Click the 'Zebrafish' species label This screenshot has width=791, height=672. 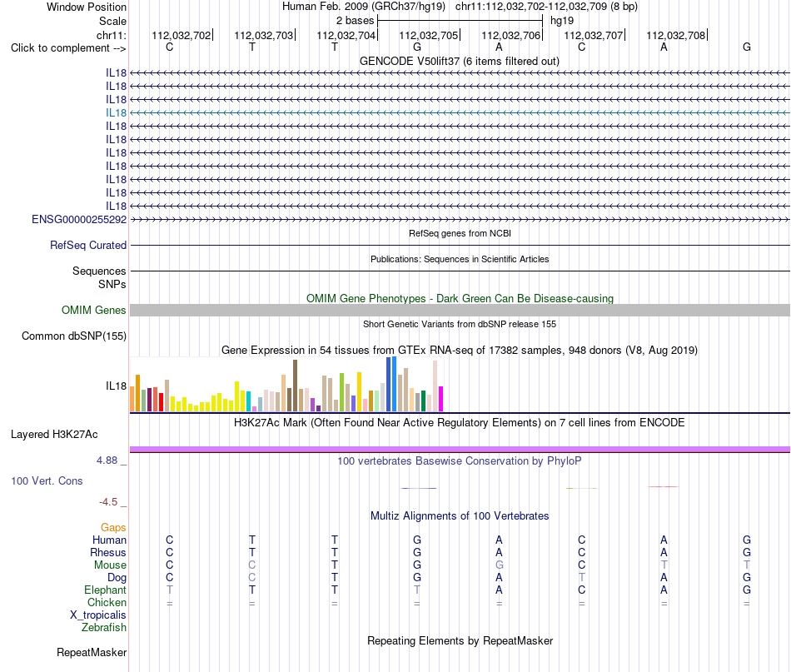pos(104,628)
